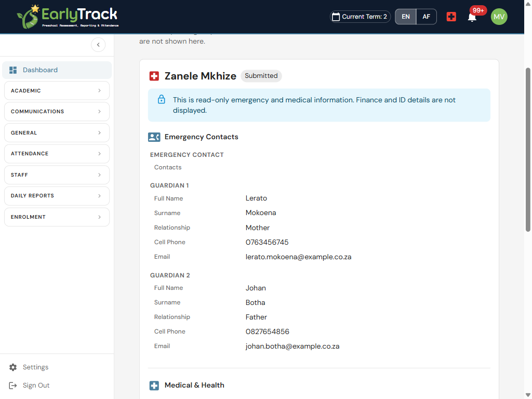
Task: Open notifications bell with 99+ badge
Action: pyautogui.click(x=472, y=17)
